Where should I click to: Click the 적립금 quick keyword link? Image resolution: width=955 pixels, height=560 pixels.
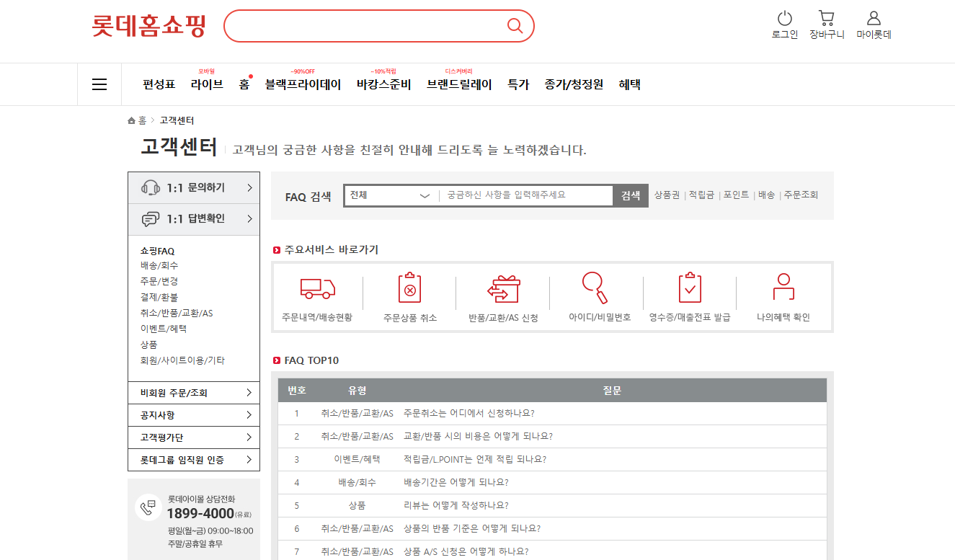(x=701, y=195)
